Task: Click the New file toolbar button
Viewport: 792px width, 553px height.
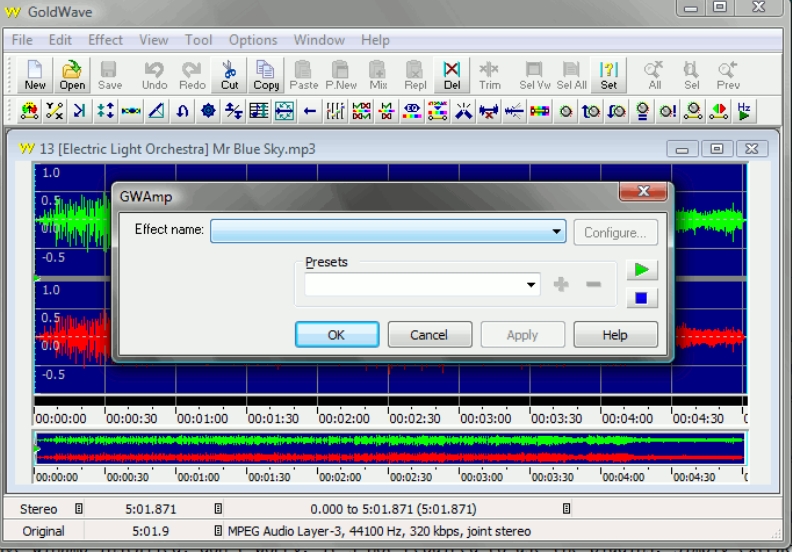Action: (35, 75)
